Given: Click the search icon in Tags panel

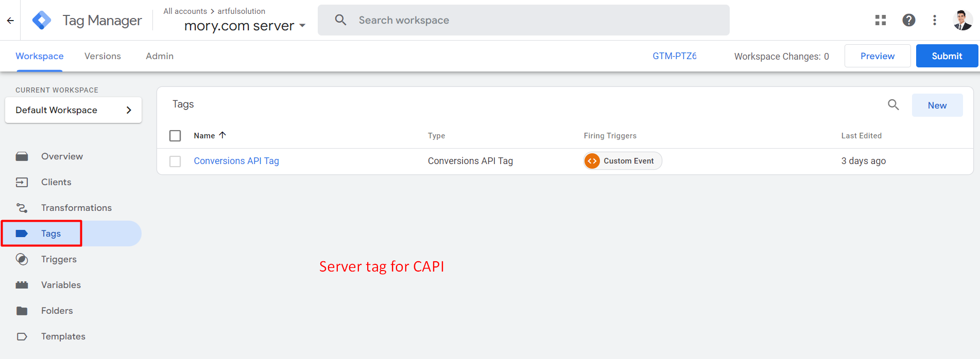Looking at the screenshot, I should coord(893,105).
